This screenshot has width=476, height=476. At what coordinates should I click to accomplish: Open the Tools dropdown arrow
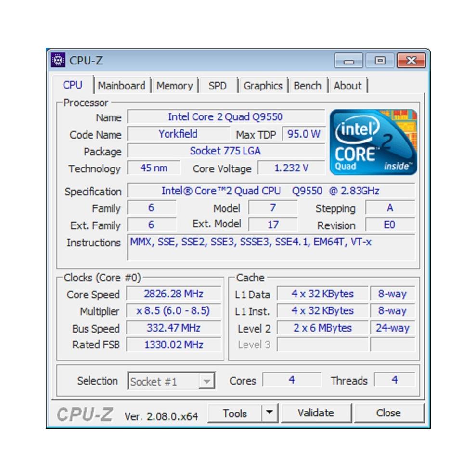click(x=269, y=413)
